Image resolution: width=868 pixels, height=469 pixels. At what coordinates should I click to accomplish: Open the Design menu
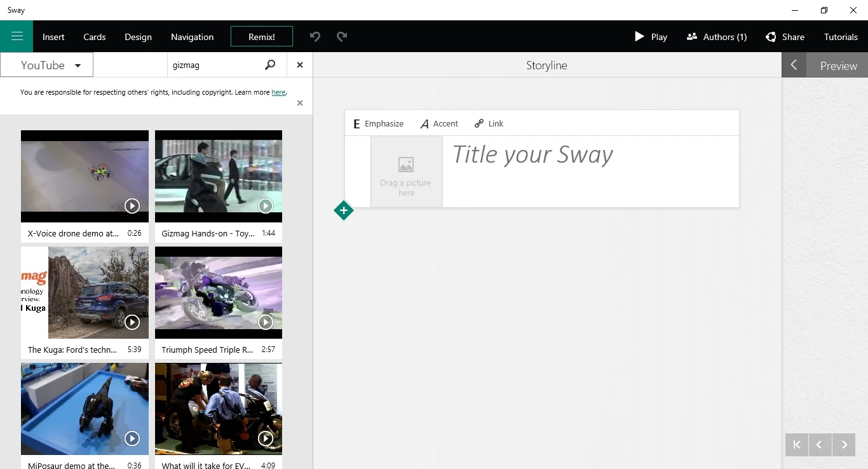point(138,37)
